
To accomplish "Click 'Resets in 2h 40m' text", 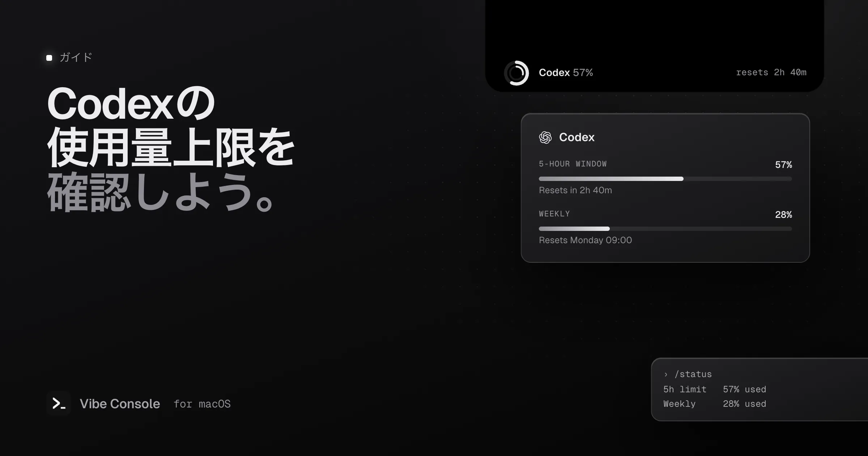I will click(x=575, y=190).
